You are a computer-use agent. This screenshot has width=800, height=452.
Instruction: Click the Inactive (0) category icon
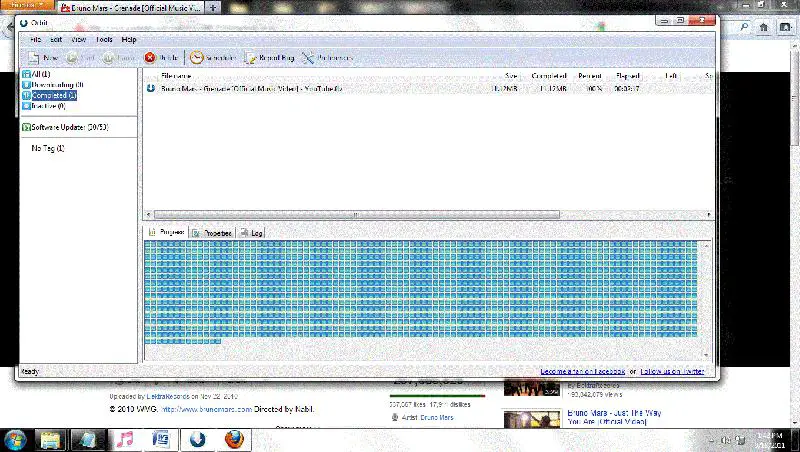coord(27,106)
